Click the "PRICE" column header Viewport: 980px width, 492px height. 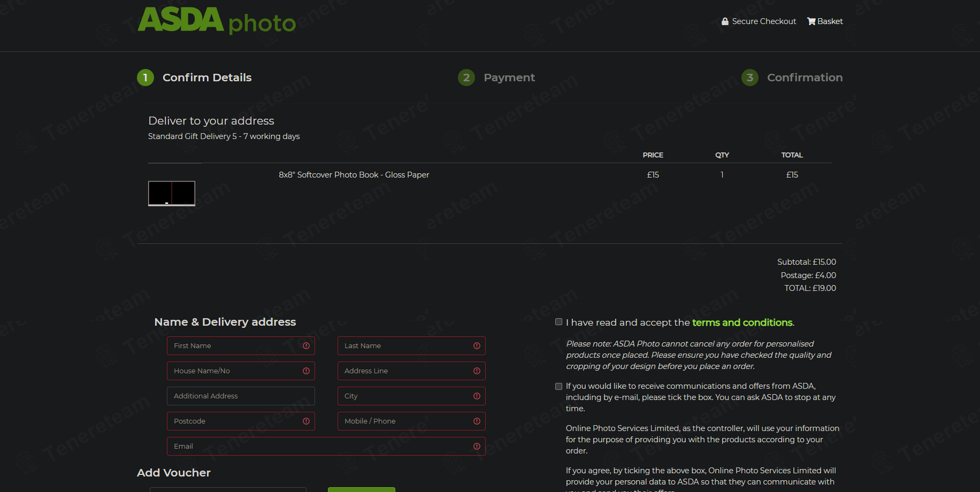click(653, 155)
